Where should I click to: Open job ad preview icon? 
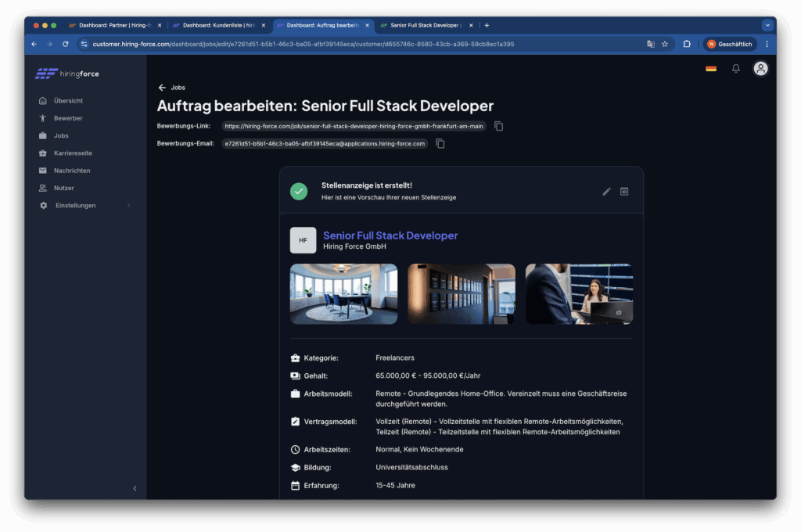[624, 192]
